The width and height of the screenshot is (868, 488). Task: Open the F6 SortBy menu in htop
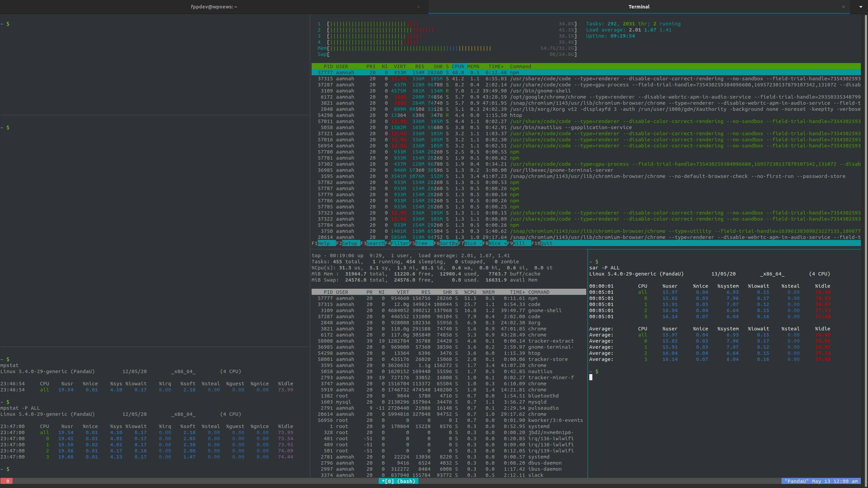click(x=447, y=243)
